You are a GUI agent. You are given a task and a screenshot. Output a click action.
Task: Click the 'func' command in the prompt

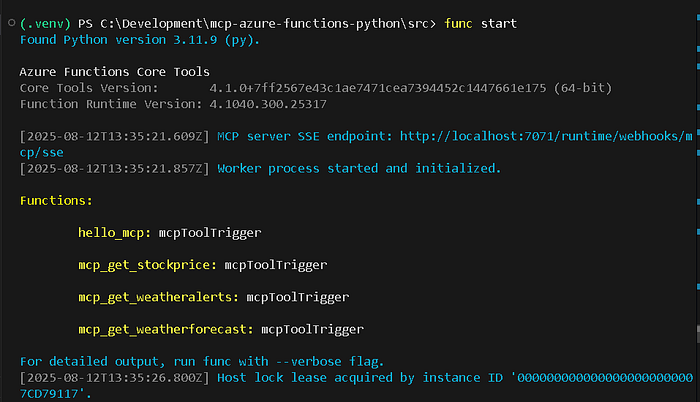click(458, 23)
